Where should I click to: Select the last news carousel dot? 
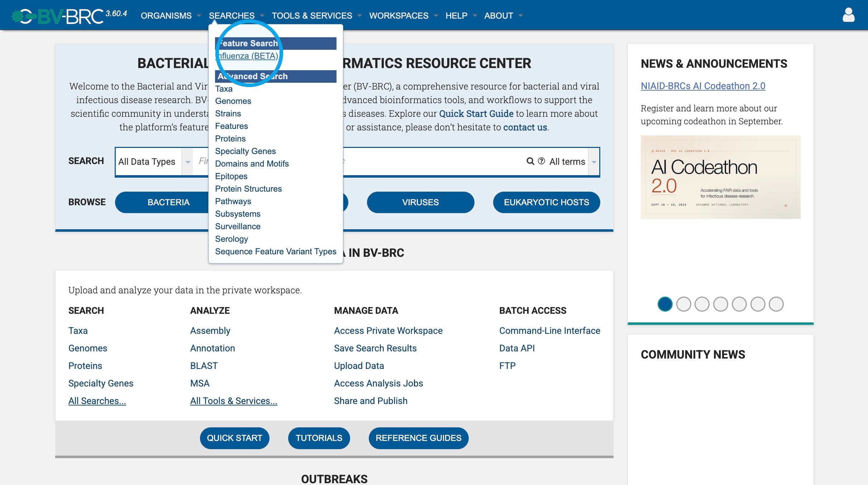tap(776, 304)
